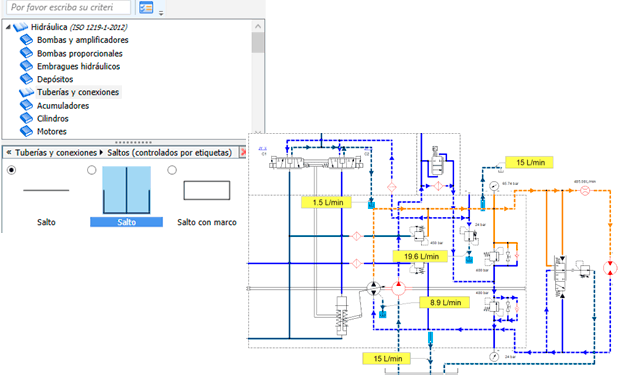Select the Salto con marco radio button

point(172,170)
